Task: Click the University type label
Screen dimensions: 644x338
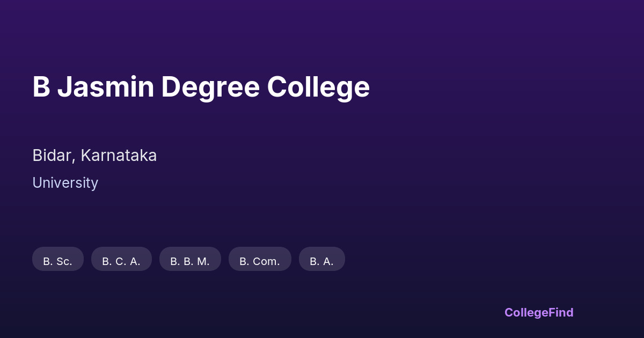Action: pyautogui.click(x=65, y=183)
